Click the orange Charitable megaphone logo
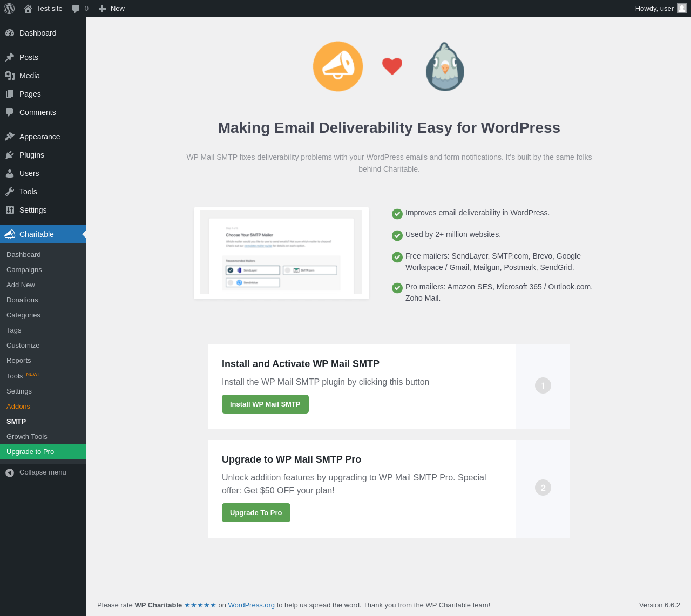Screen dimensions: 691x616 (x=338, y=66)
